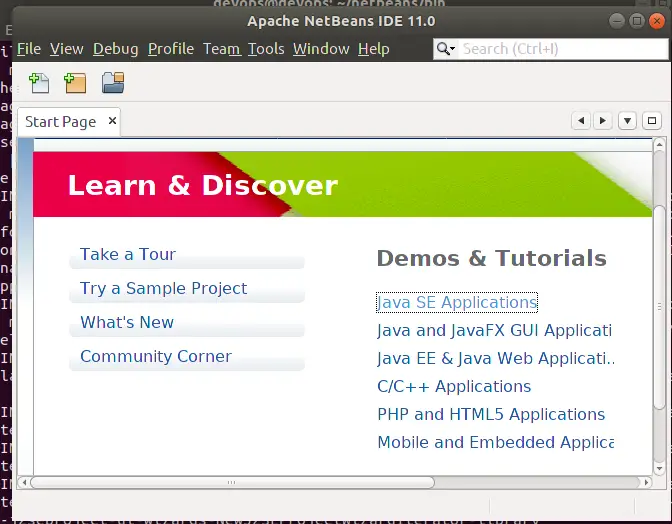Open the Window menu
Image resolution: width=672 pixels, height=524 pixels.
[321, 49]
